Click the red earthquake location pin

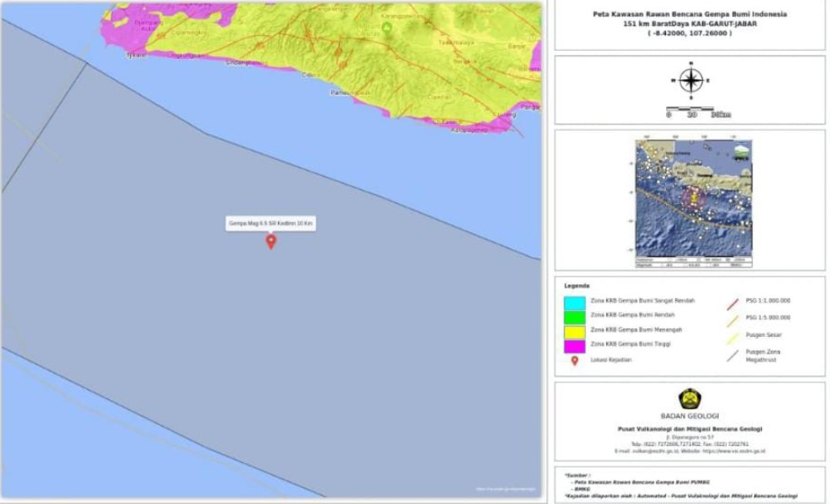tap(271, 242)
